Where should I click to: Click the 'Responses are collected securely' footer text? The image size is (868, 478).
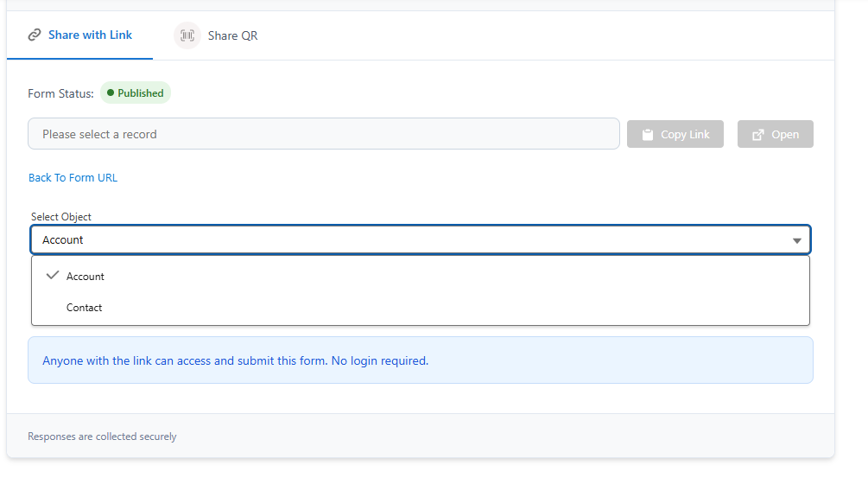pos(102,437)
